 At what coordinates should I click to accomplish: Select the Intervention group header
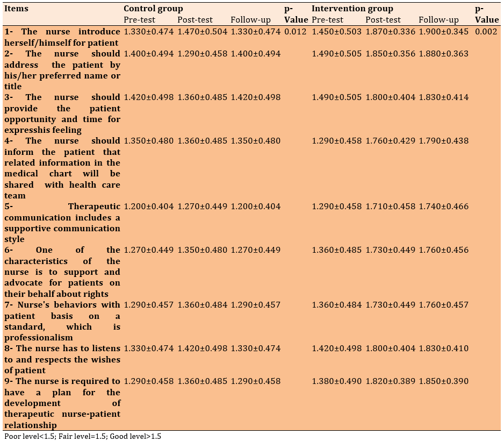(x=352, y=9)
